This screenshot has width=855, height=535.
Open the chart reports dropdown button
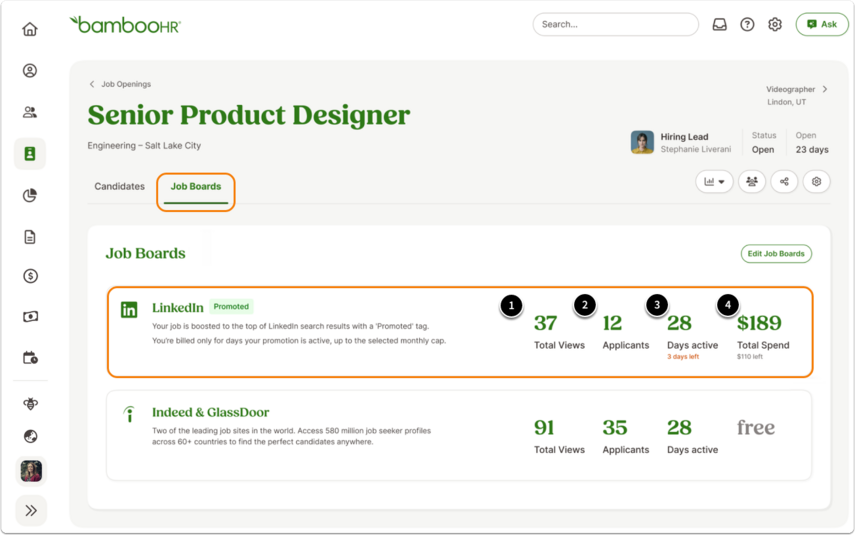click(x=714, y=182)
